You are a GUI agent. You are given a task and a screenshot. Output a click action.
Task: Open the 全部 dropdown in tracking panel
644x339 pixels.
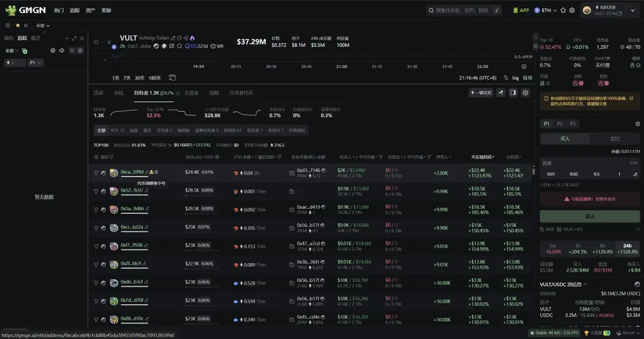(11, 50)
